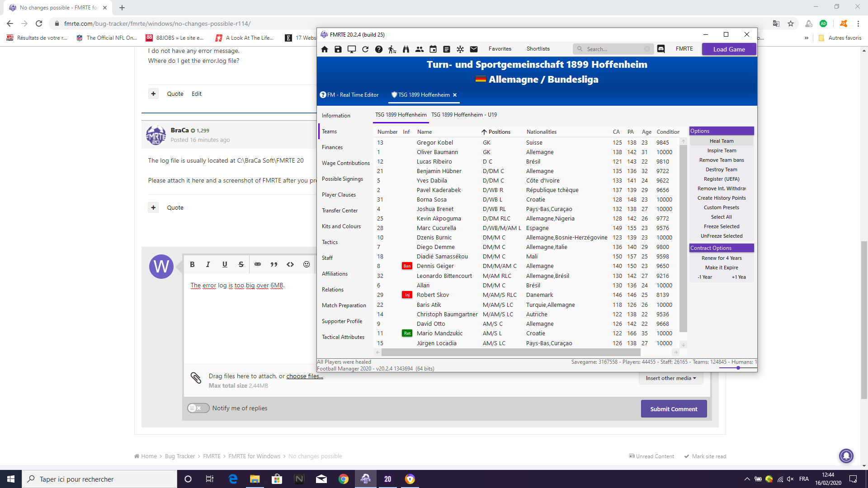Viewport: 868px width, 488px height.
Task: Open the Shortlists menu in FMRTE
Action: coord(538,49)
